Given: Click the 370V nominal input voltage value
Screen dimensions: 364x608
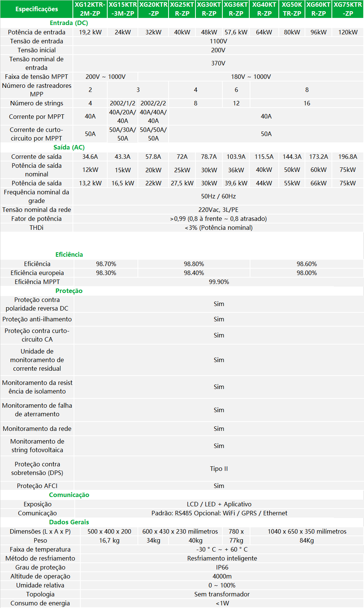Looking at the screenshot, I should point(218,63).
